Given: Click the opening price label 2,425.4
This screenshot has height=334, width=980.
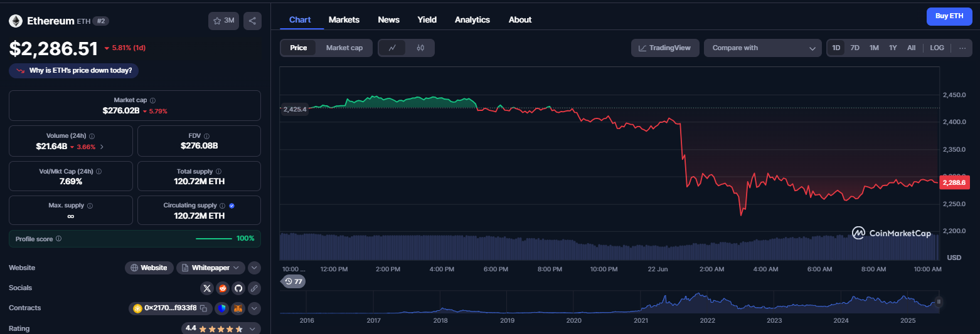Looking at the screenshot, I should [x=294, y=109].
